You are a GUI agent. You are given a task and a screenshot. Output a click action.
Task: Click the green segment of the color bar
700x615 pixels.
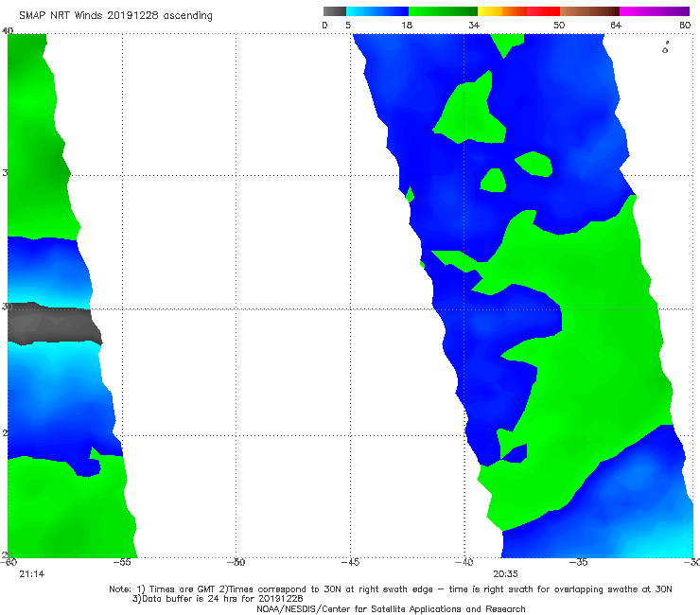click(x=443, y=11)
